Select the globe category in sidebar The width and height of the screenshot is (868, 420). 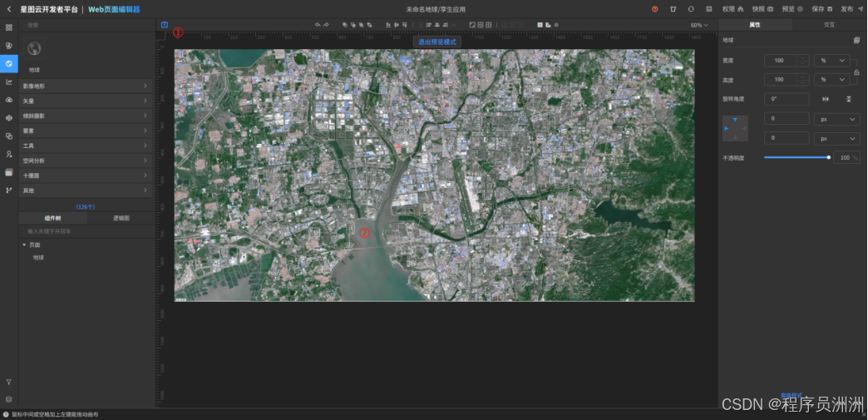(x=9, y=64)
